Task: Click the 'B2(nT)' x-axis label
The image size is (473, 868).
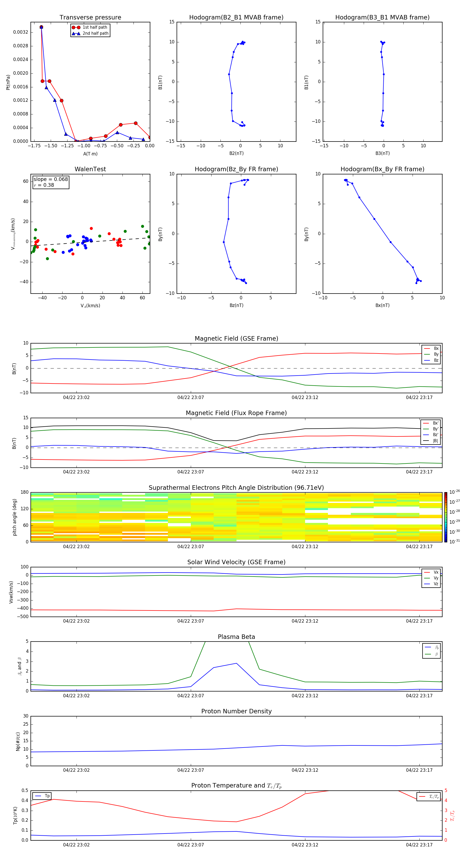Action: point(236,153)
